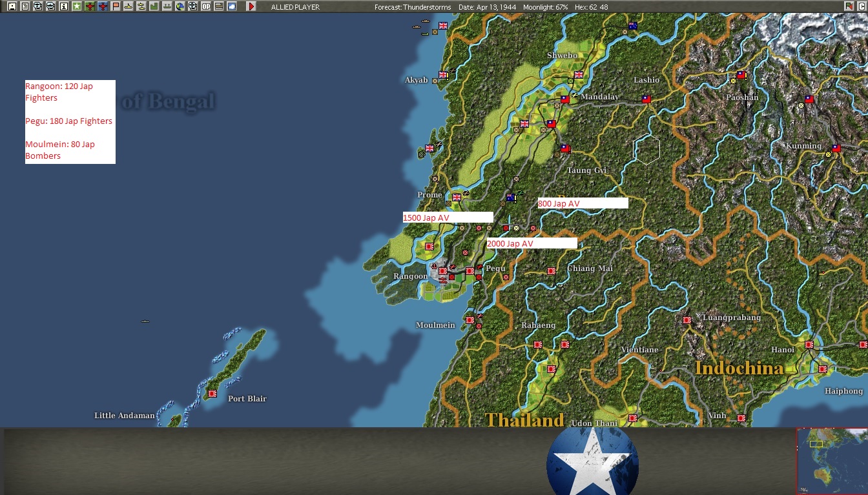The width and height of the screenshot is (868, 495).
Task: Click the red plane on green background icon
Action: point(90,6)
